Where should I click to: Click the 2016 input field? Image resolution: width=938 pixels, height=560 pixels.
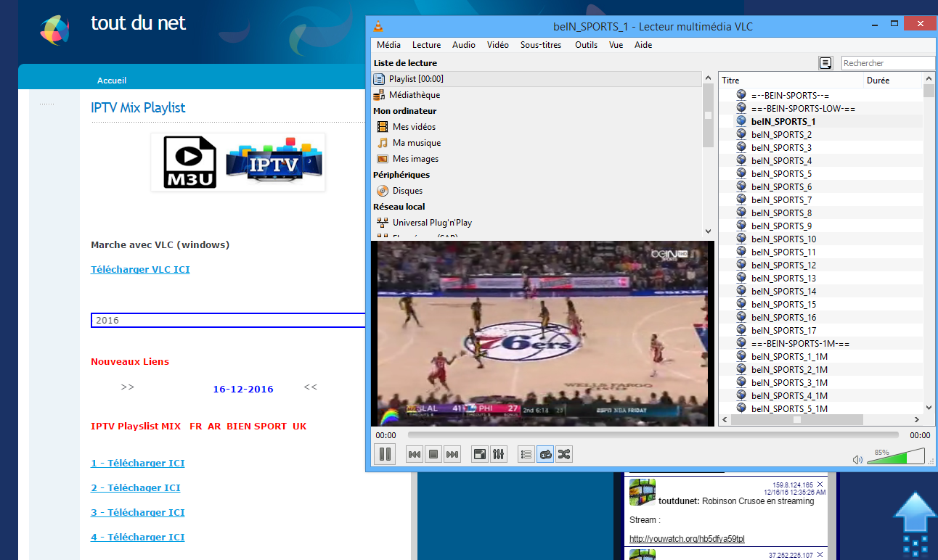point(229,320)
